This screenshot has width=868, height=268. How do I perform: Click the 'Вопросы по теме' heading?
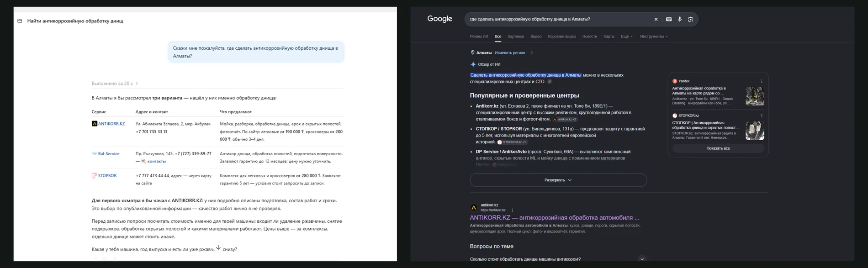[x=492, y=247]
